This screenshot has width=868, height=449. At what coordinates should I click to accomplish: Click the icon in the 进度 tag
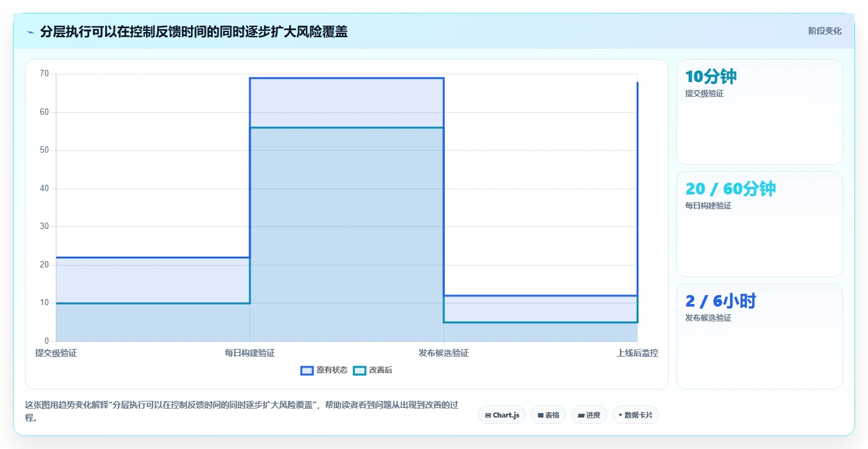581,416
